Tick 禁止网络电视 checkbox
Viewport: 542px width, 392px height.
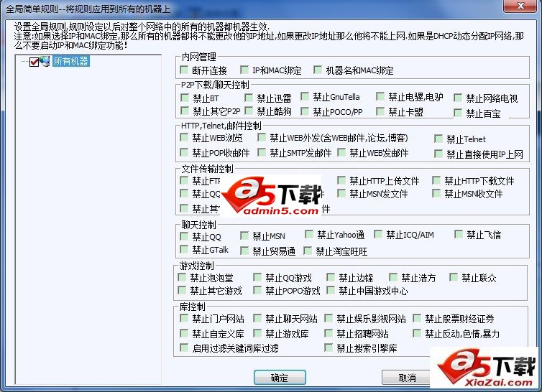[x=458, y=98]
